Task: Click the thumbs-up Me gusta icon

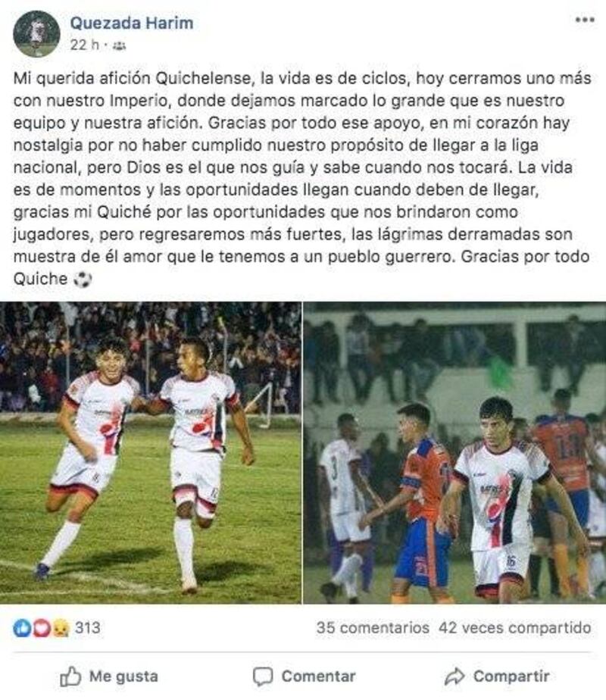Action: [70, 677]
